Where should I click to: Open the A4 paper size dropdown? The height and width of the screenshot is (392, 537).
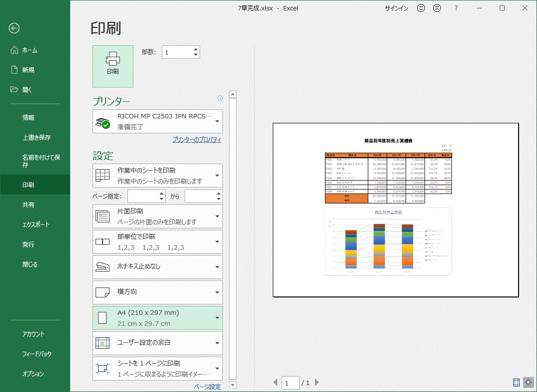click(158, 318)
